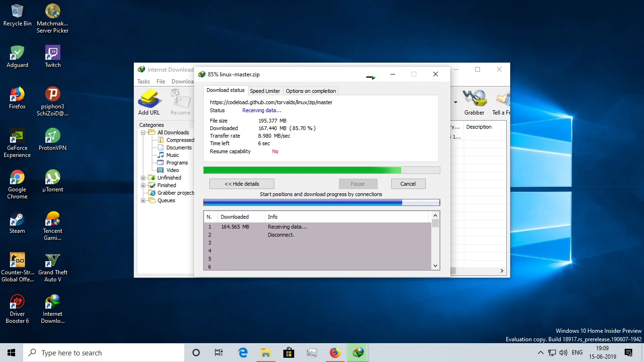The image size is (644, 362).
Task: Collapse the All Downloads tree node
Action: pyautogui.click(x=143, y=132)
